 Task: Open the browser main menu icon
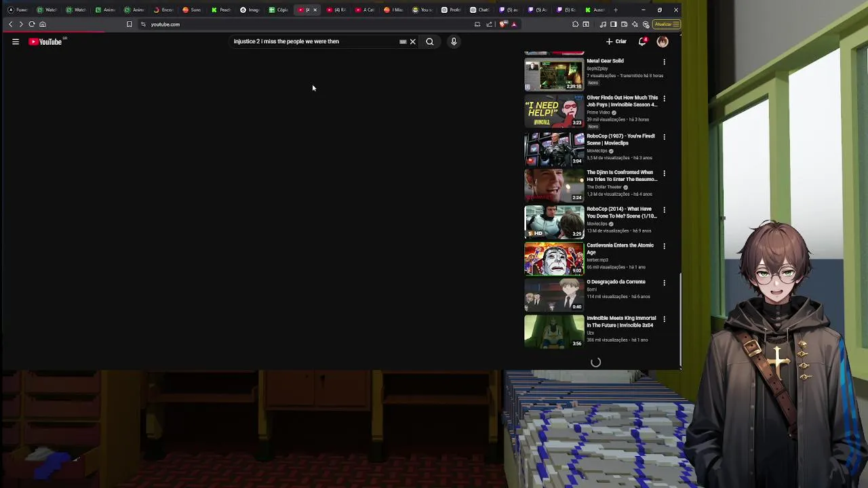(677, 24)
